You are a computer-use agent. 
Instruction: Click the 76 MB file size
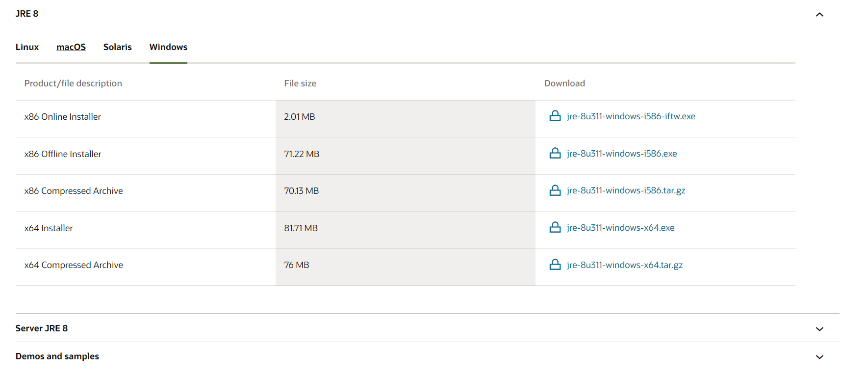coord(297,265)
